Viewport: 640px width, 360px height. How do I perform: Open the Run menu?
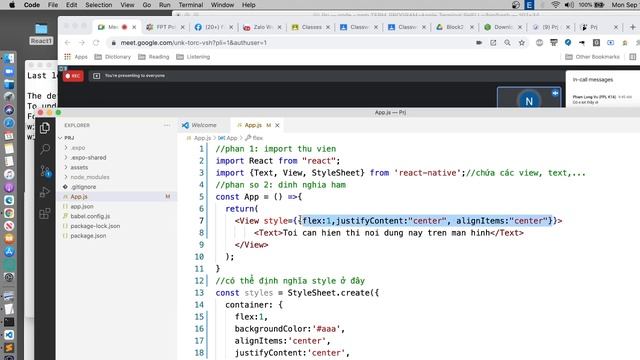coord(164,5)
